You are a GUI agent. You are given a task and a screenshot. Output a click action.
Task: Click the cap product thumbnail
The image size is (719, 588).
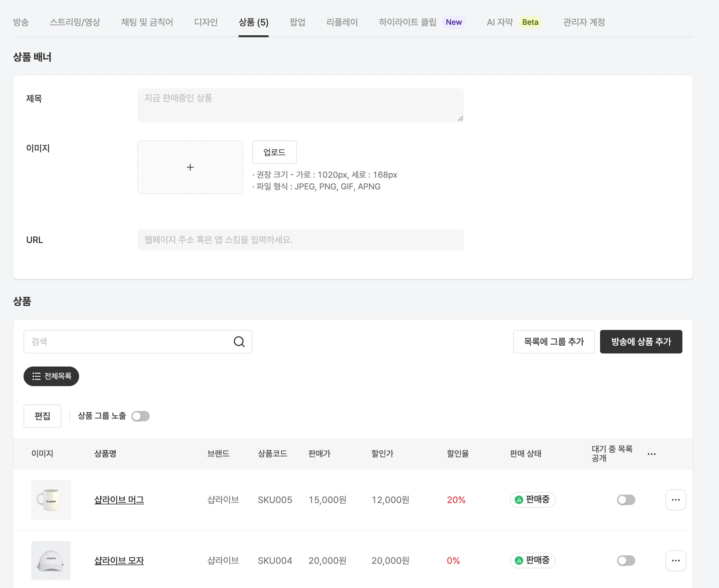coord(51,560)
